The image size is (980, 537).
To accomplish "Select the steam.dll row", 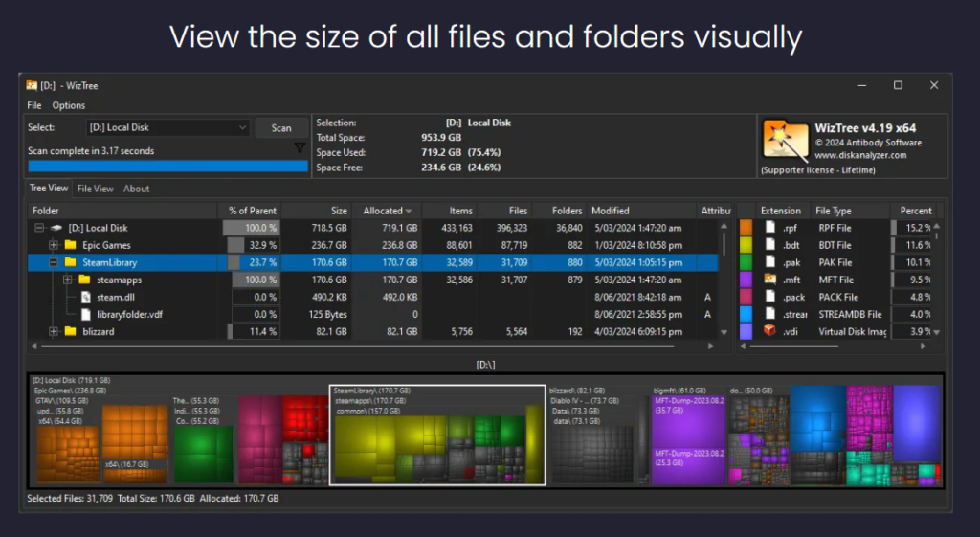I will pyautogui.click(x=372, y=297).
